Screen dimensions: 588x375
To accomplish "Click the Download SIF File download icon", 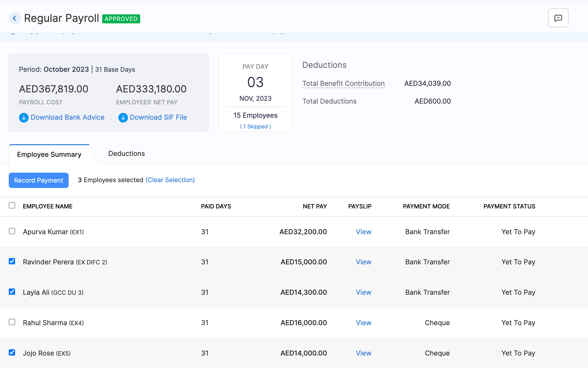I will pos(123,118).
